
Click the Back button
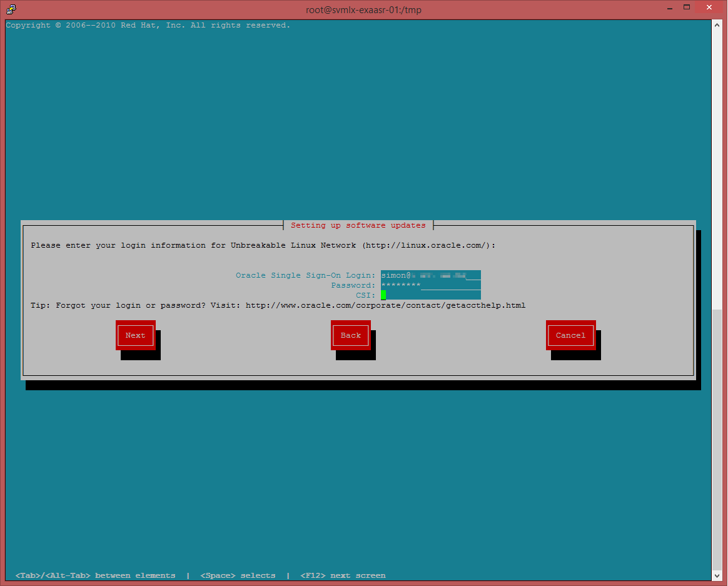[350, 335]
